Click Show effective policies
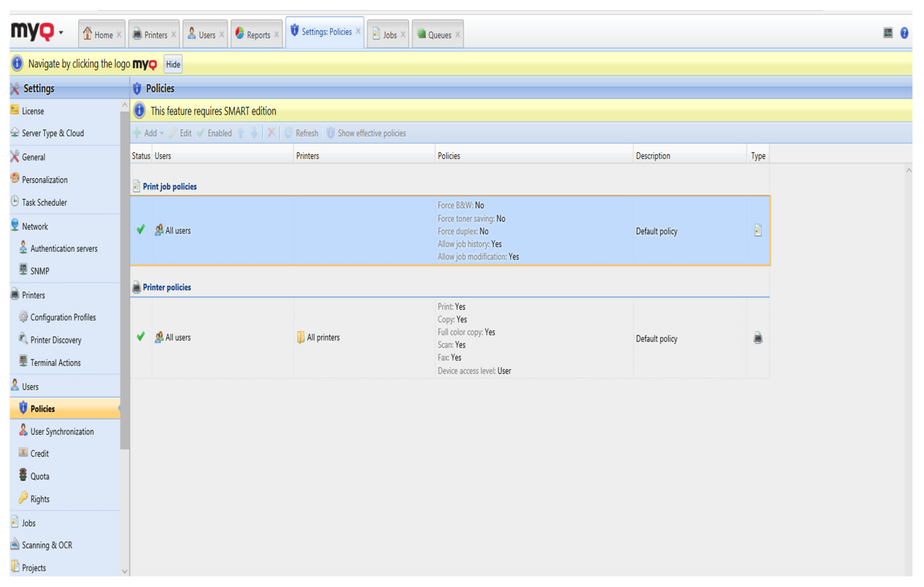 [x=367, y=133]
